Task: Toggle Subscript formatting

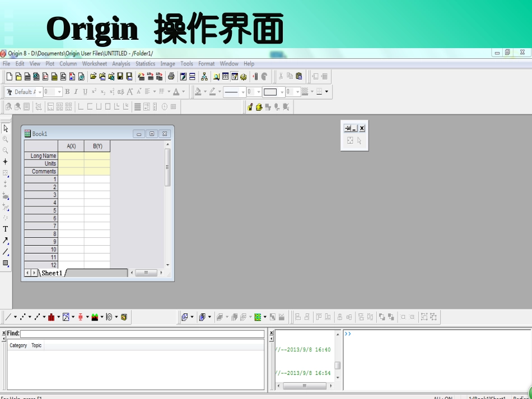Action: (x=103, y=92)
